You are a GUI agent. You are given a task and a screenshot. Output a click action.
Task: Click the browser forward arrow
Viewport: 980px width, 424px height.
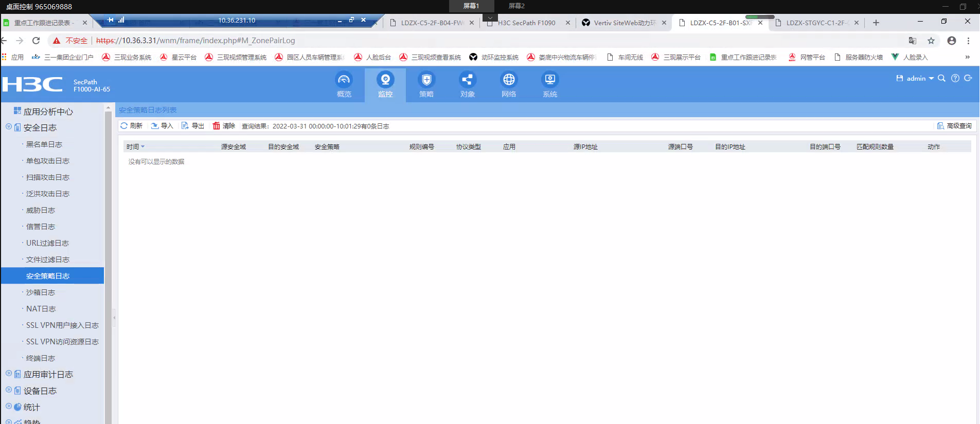pyautogui.click(x=20, y=41)
